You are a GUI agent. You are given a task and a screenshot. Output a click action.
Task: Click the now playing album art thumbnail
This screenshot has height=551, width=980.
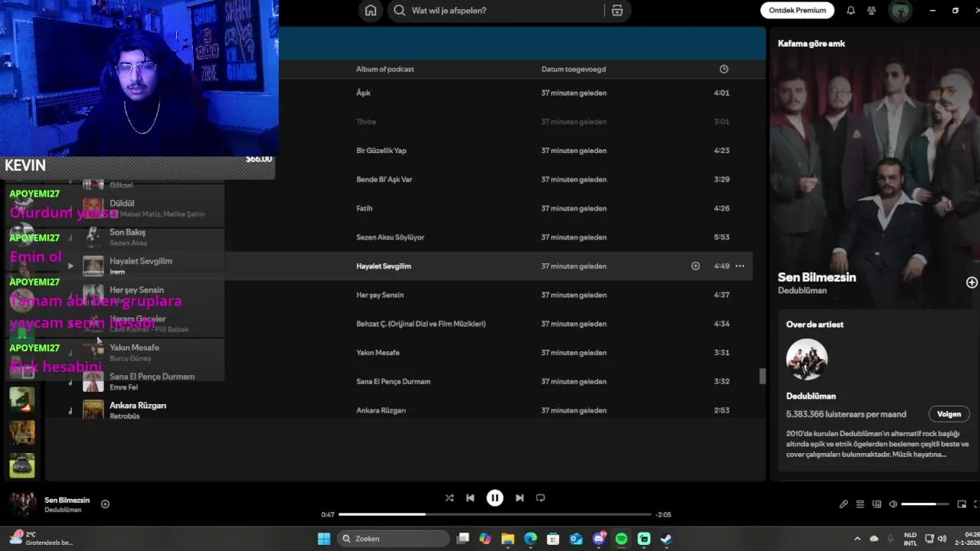click(22, 504)
